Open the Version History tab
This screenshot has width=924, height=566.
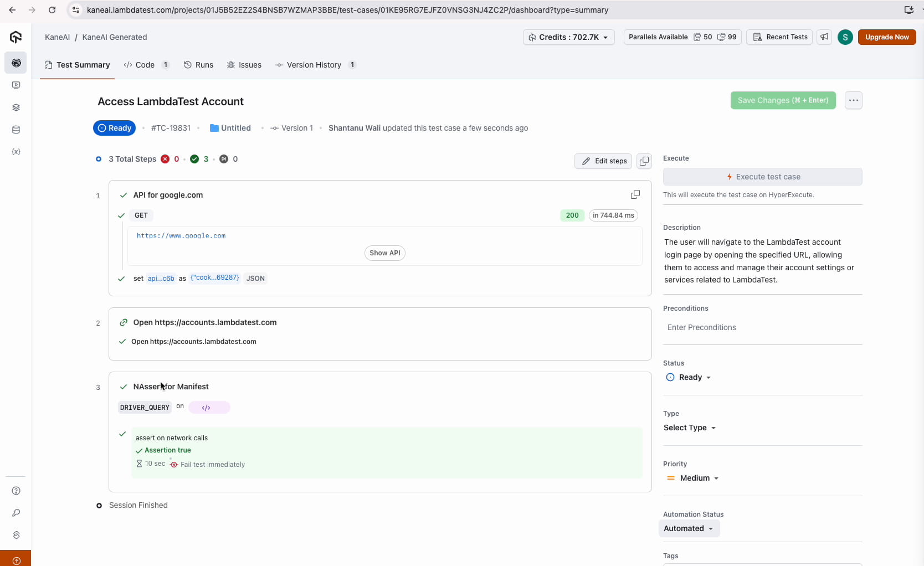point(314,65)
